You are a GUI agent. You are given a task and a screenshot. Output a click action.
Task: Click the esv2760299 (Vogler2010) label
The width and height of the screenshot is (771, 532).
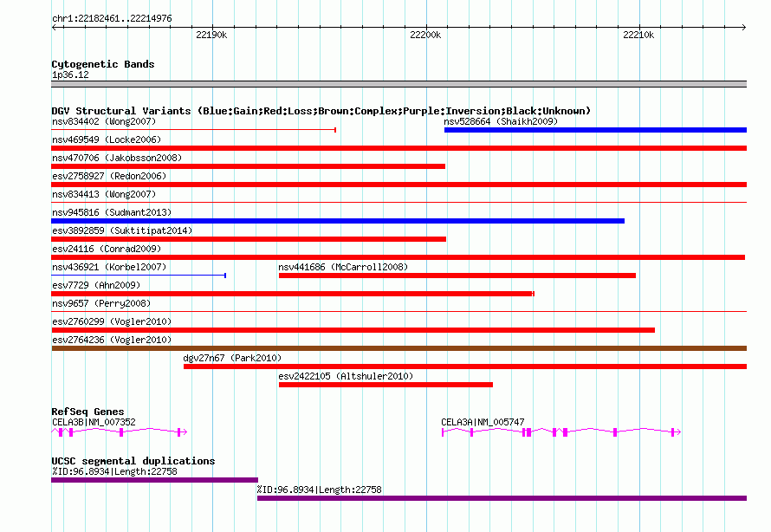click(112, 321)
